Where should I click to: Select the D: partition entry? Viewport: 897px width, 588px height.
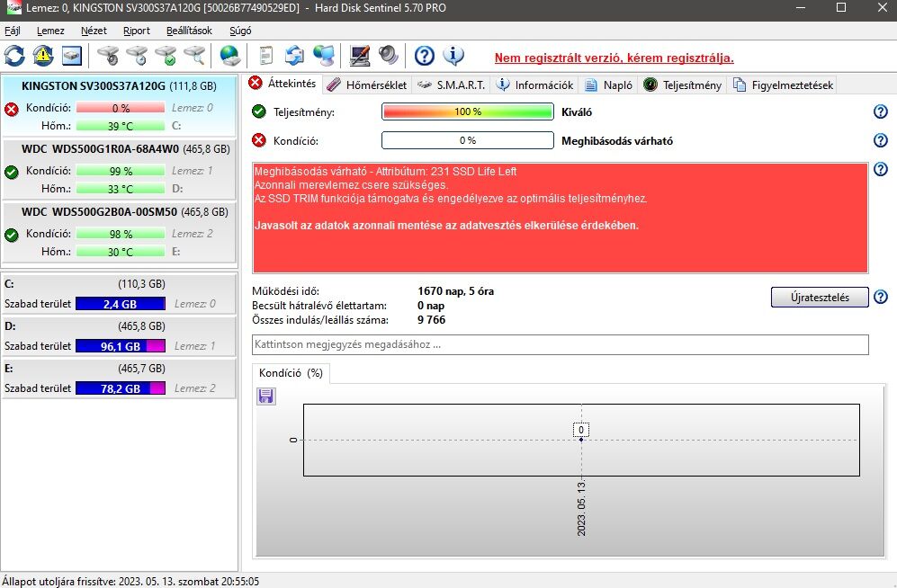pyautogui.click(x=119, y=336)
